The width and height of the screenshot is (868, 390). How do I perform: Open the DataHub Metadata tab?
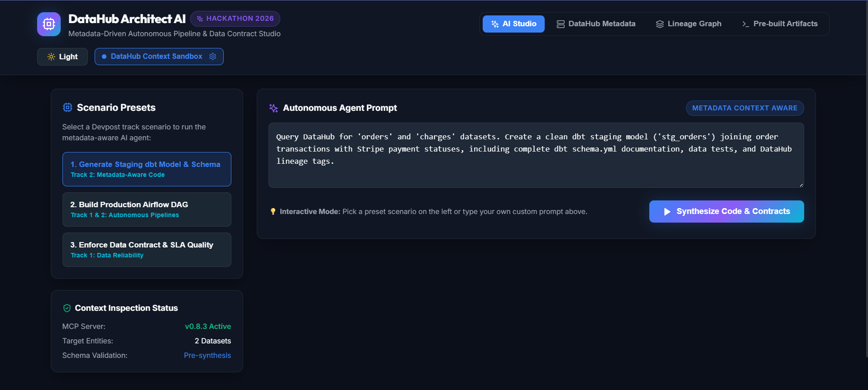(596, 24)
